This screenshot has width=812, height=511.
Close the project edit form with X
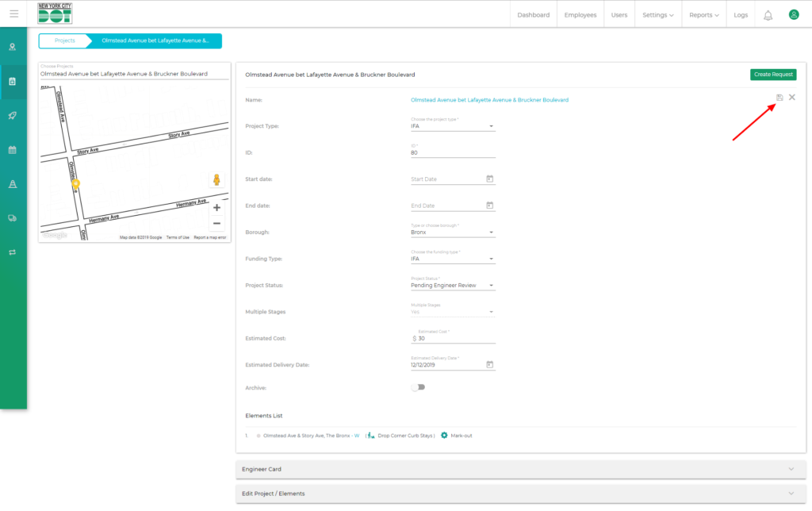pyautogui.click(x=792, y=98)
